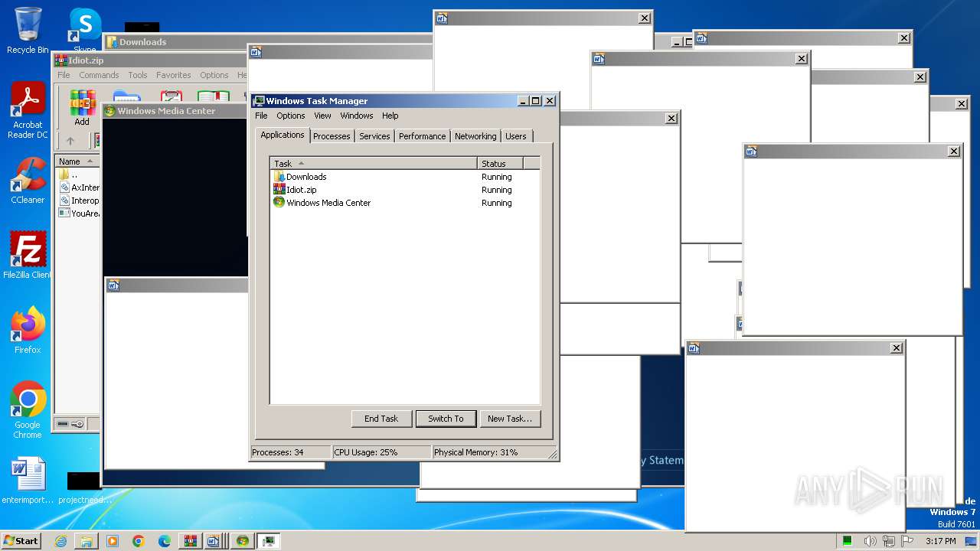Switch to the Users tab
This screenshot has height=551, width=980.
(516, 136)
